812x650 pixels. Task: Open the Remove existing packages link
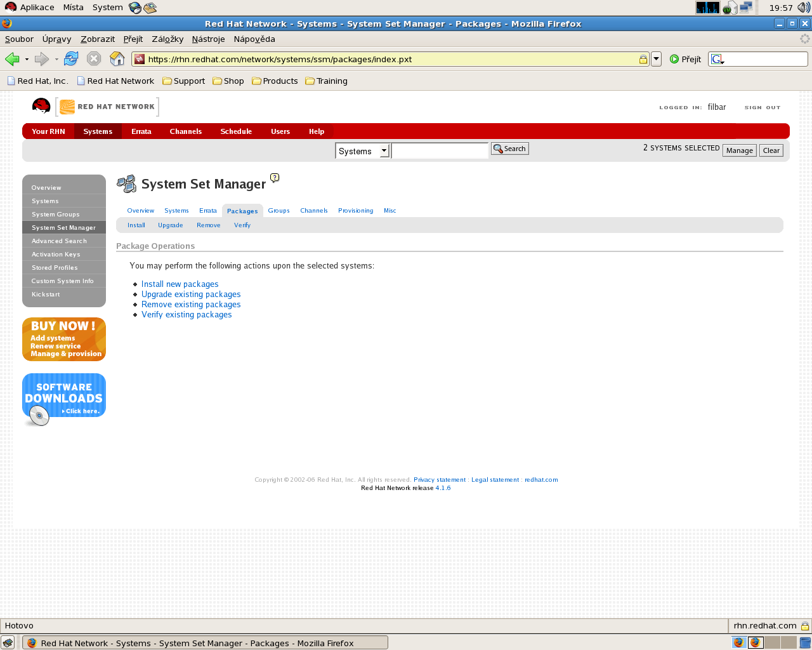click(x=191, y=305)
